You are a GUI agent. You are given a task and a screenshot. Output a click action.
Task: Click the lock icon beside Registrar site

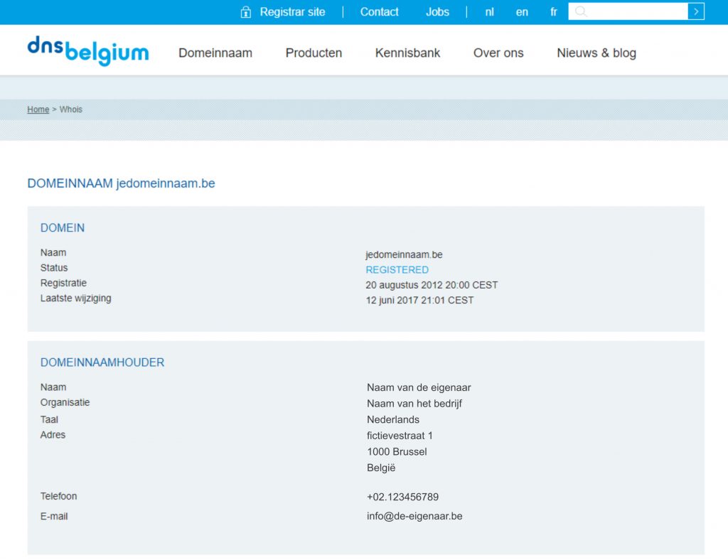tap(245, 12)
